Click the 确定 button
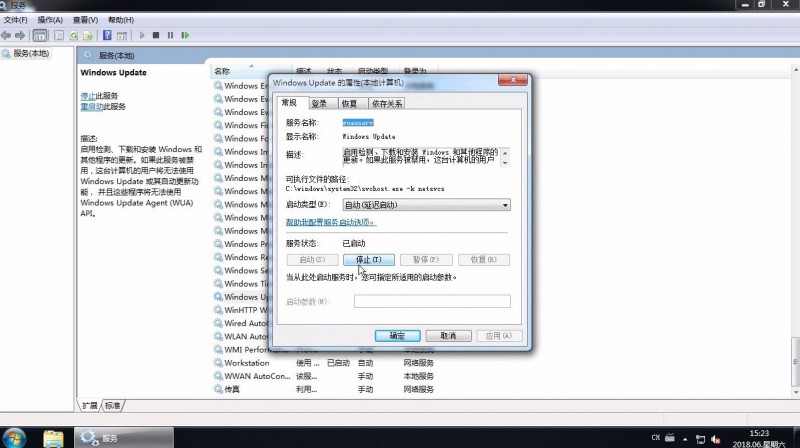800x448 pixels. click(x=397, y=336)
